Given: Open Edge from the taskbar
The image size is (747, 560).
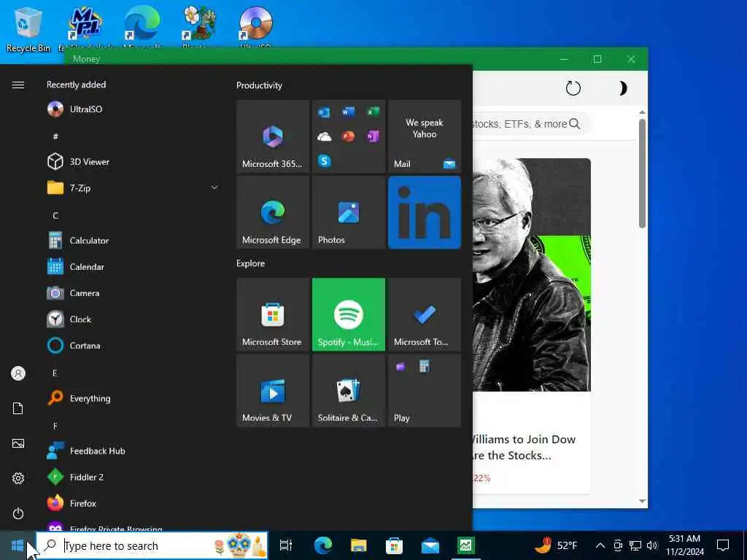Looking at the screenshot, I should point(322,545).
